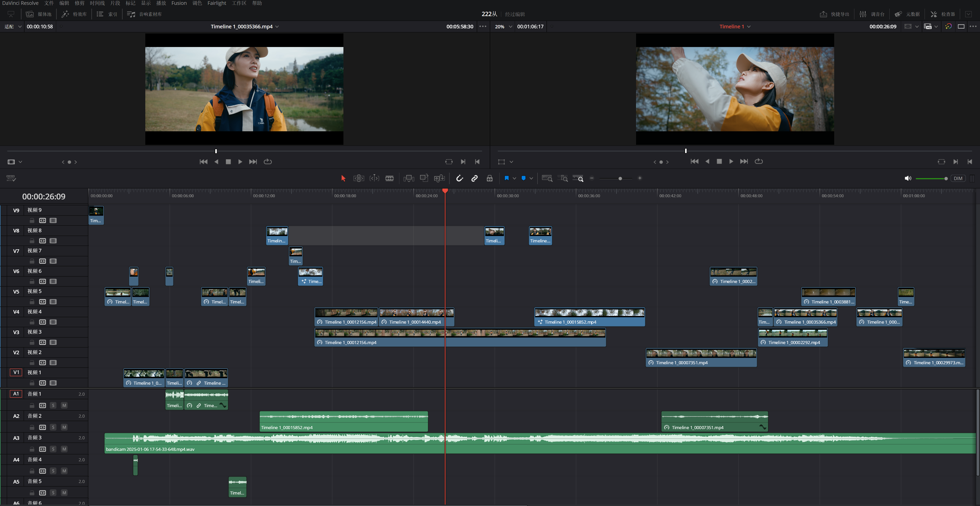The image size is (980, 506).
Task: Solo the 音频 3 track
Action: [x=53, y=449]
